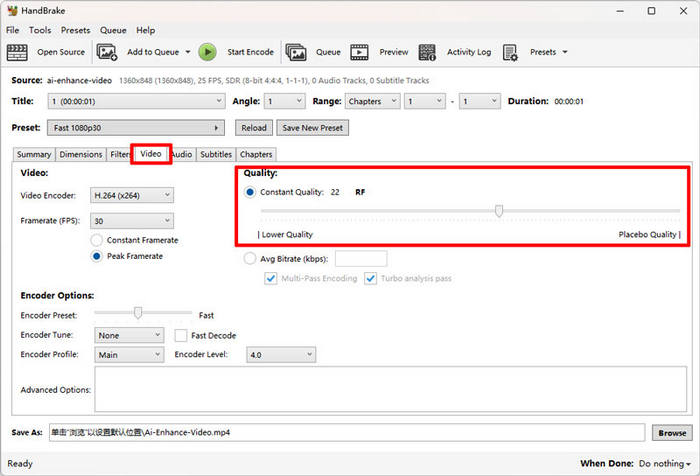Image resolution: width=700 pixels, height=476 pixels.
Task: Click the Placebo Quality label
Action: pyautogui.click(x=649, y=235)
